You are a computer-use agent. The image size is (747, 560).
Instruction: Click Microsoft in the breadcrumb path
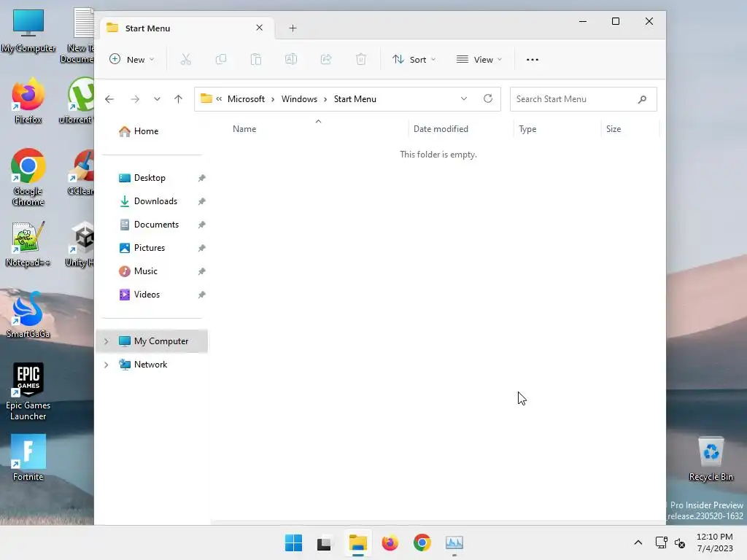pos(246,99)
